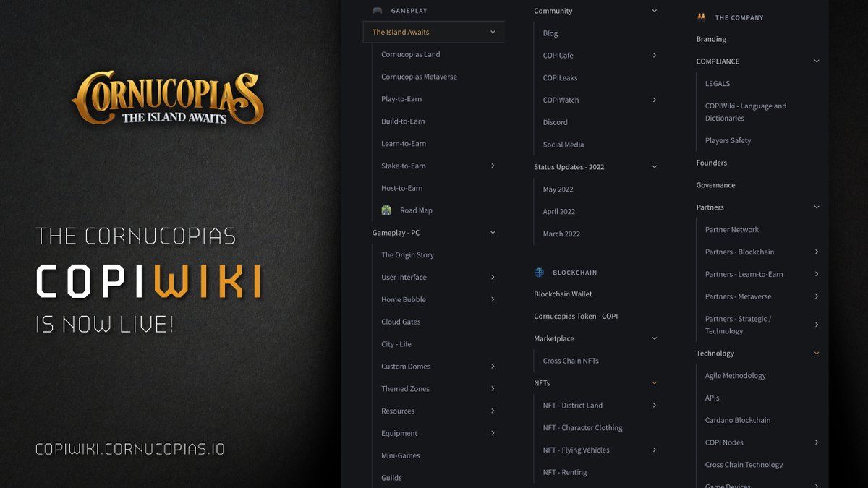
Task: Expand the Home Bubble submenu
Action: pyautogui.click(x=493, y=299)
